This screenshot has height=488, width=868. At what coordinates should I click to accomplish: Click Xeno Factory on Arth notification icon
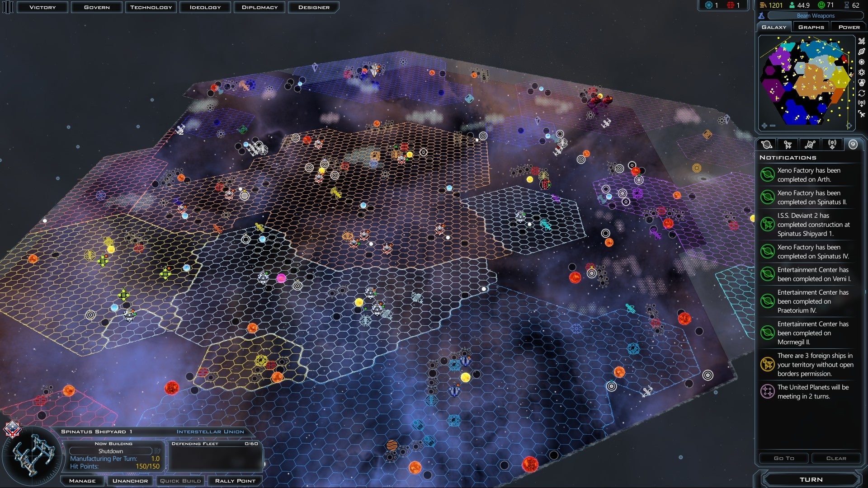click(x=768, y=175)
